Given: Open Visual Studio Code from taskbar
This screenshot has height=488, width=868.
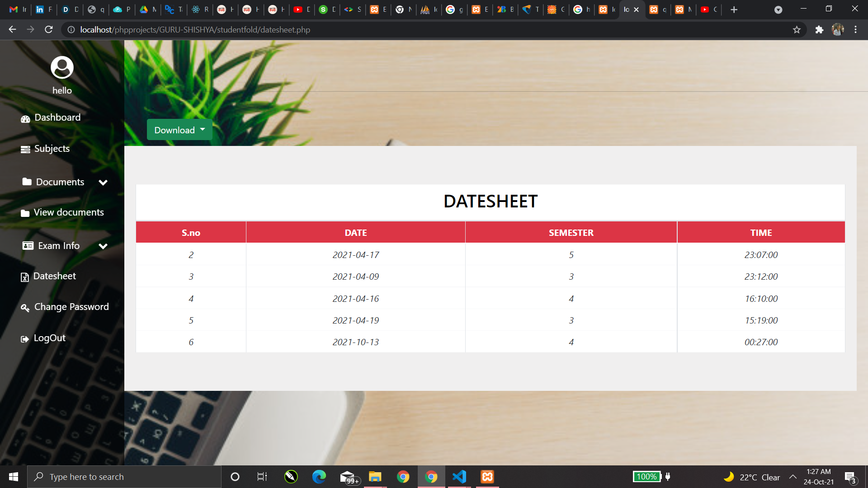Looking at the screenshot, I should (x=459, y=477).
